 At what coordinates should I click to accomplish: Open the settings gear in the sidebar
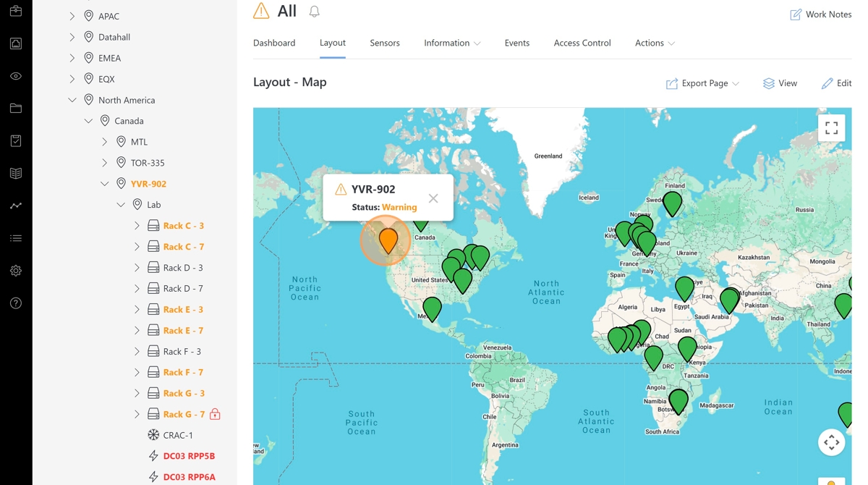click(x=16, y=271)
